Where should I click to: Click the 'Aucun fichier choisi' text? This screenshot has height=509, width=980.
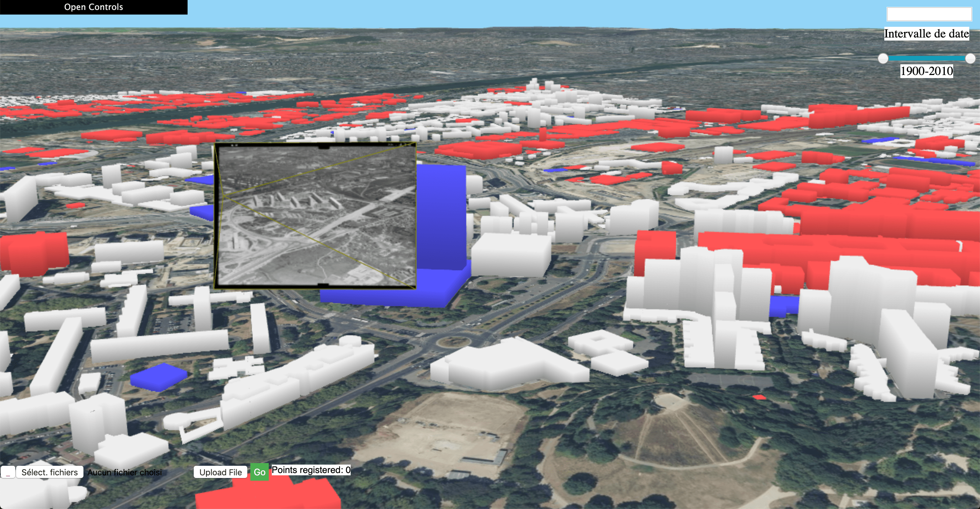(x=124, y=472)
